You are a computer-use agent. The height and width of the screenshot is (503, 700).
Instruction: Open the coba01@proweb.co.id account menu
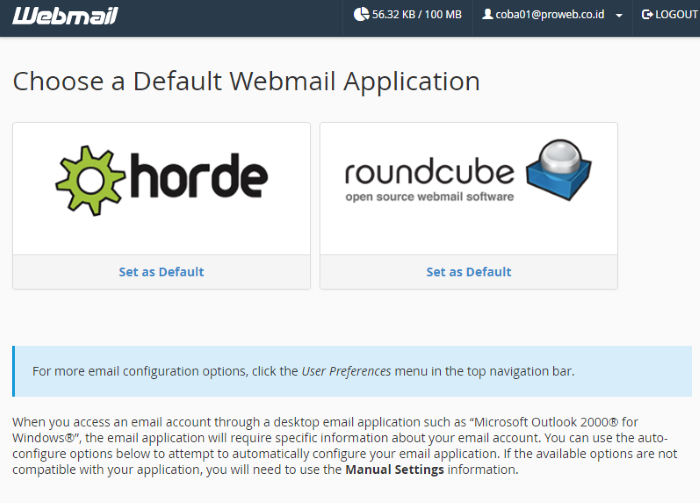[x=552, y=15]
